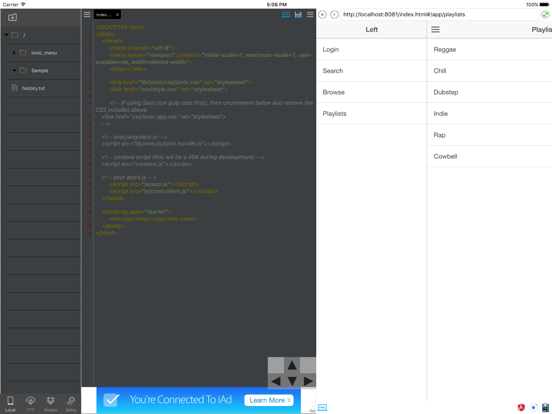Click the cursor left arrow key
Viewport: 552px width, 414px height.
[x=276, y=381]
